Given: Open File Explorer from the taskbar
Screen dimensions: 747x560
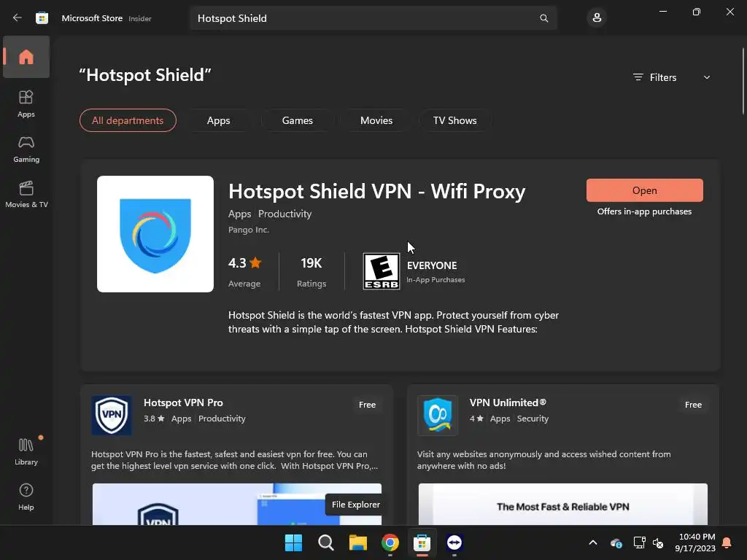Looking at the screenshot, I should [x=357, y=542].
